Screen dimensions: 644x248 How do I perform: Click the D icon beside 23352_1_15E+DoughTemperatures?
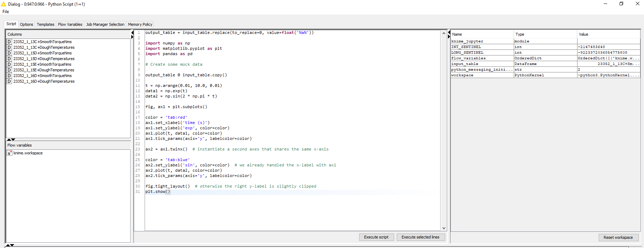[9, 70]
